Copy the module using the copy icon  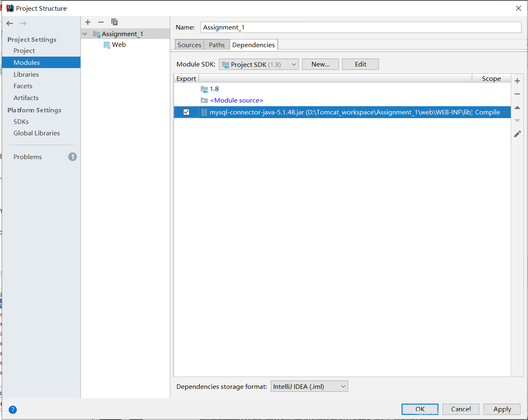click(114, 22)
